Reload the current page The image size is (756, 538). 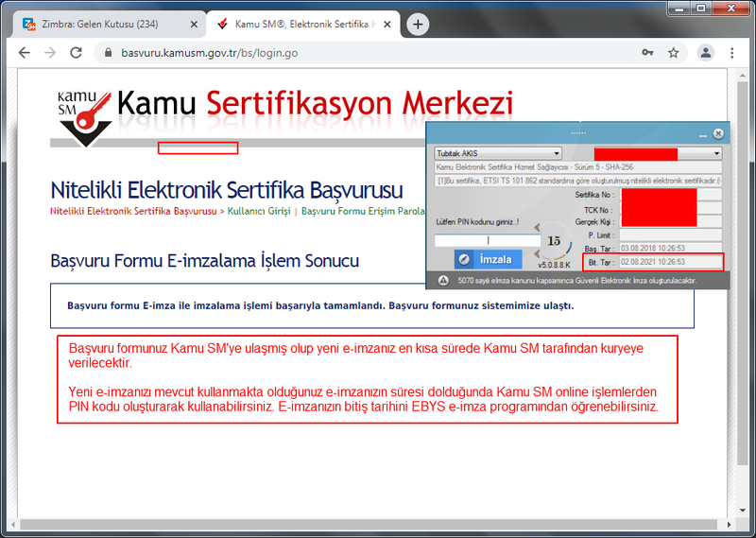pos(77,53)
